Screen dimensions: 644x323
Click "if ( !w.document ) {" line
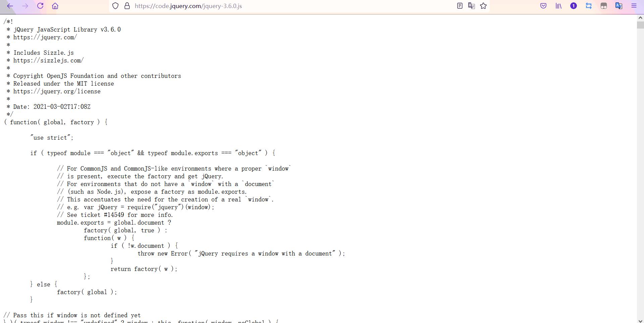point(144,246)
